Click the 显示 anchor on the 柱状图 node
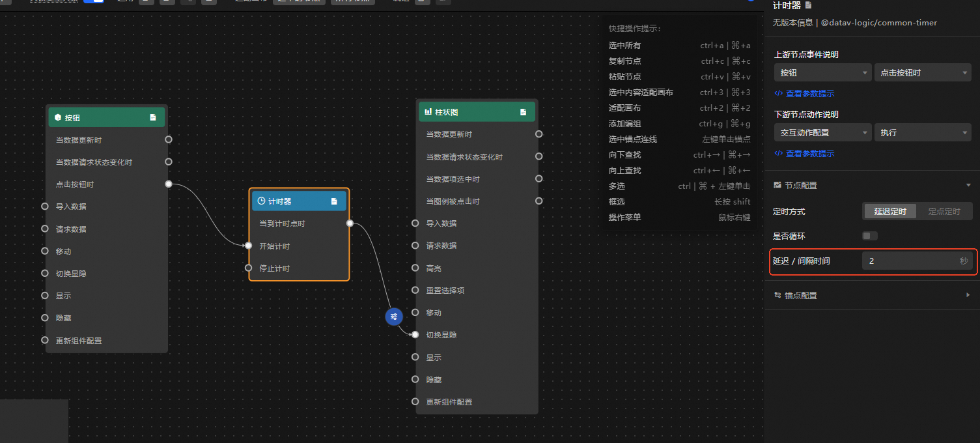 tap(415, 357)
